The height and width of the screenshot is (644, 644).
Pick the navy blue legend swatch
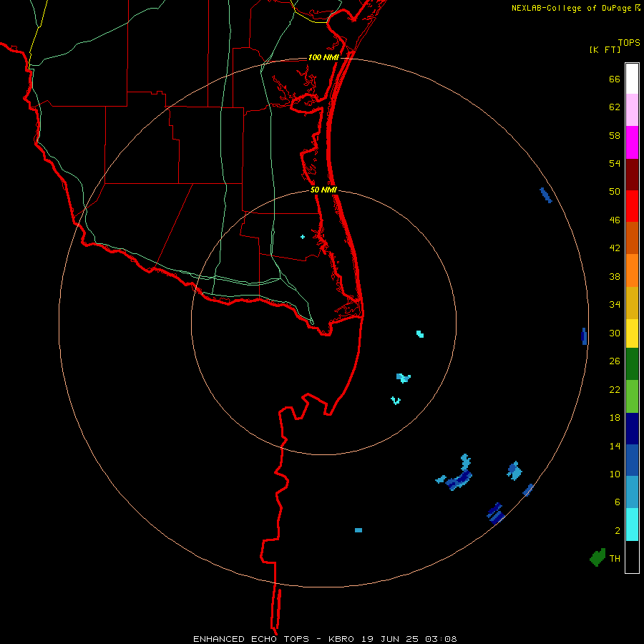[632, 429]
